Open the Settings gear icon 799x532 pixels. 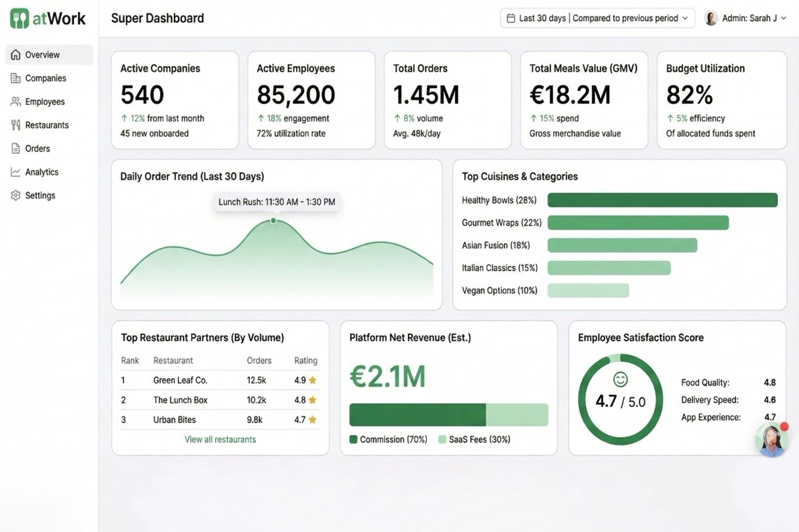[x=15, y=195]
